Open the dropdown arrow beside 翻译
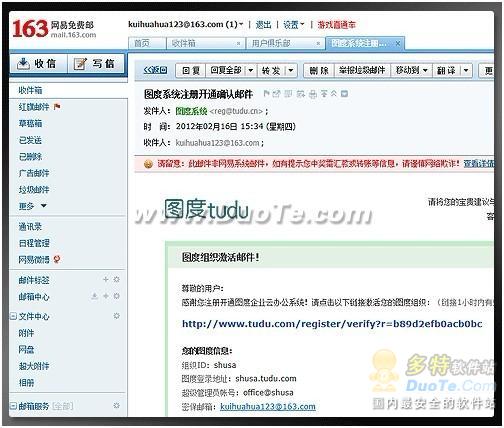This screenshot has width=504, height=428. coord(466,71)
